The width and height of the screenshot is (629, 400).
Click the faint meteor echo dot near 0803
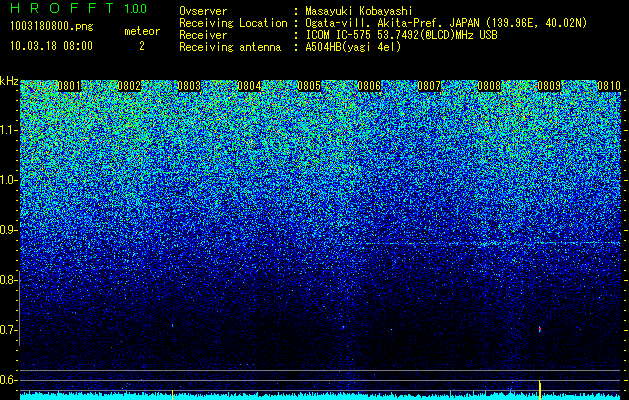[172, 325]
